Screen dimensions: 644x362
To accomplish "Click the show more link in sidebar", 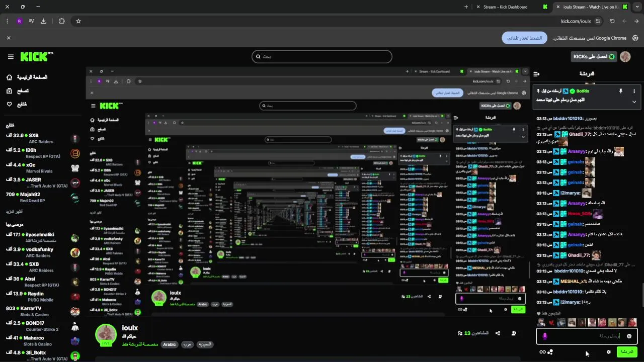I will coord(15,212).
